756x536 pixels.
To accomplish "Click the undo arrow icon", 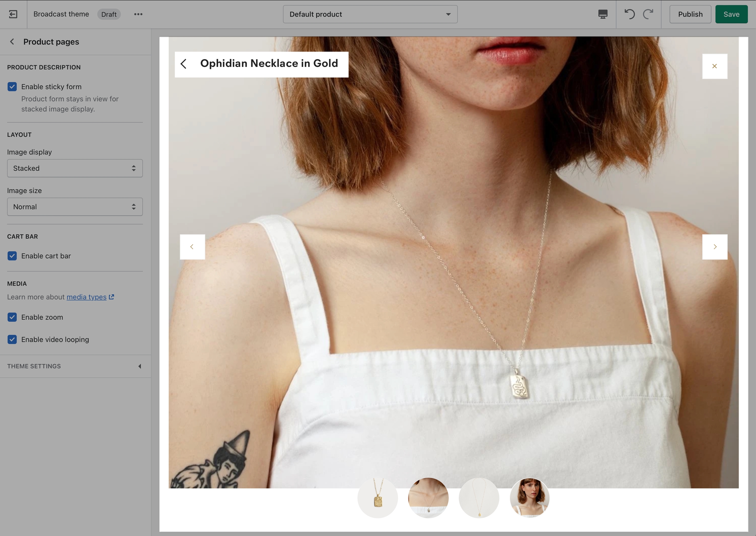I will (629, 14).
